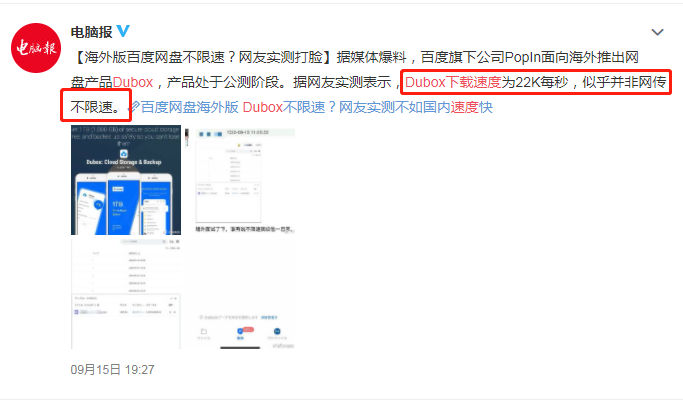Screen dimensions: 683x400
Task: Open the 百度网盘海外版 Dubox不限速 article link
Action: point(317,107)
